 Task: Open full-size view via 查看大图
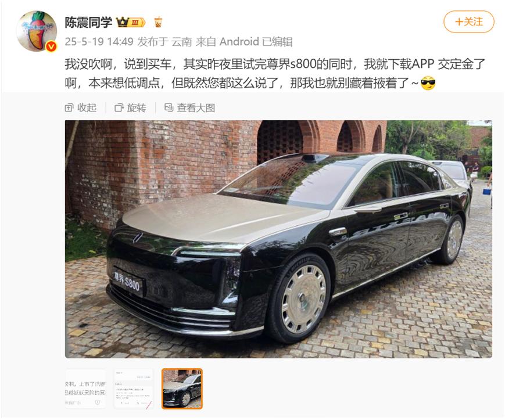189,108
